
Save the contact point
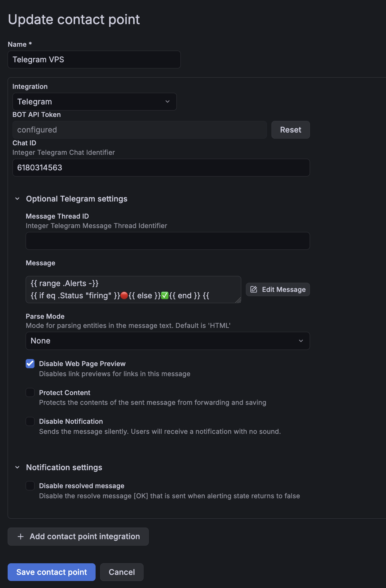pos(52,572)
